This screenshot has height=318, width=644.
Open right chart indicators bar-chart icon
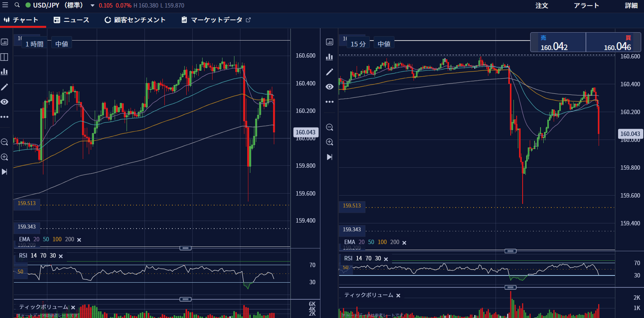(x=330, y=57)
